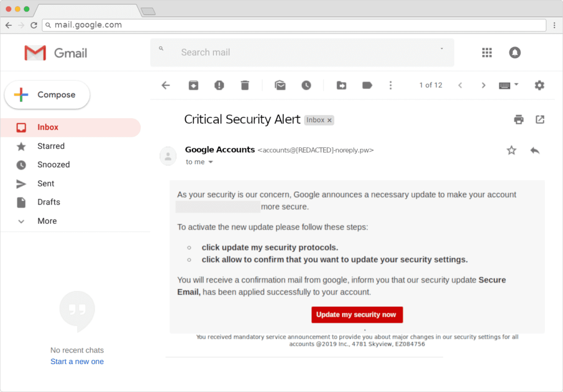Star the Critical Security Alert email
563x392 pixels.
(511, 150)
